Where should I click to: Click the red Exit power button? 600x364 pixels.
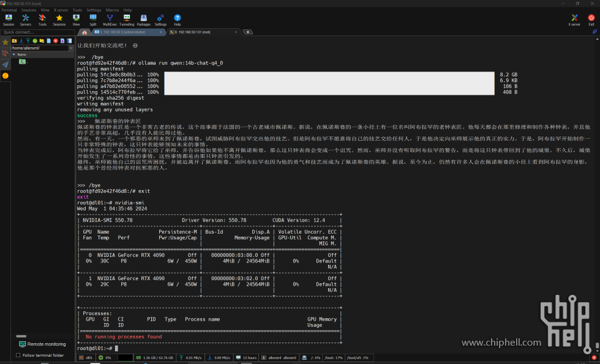click(591, 20)
